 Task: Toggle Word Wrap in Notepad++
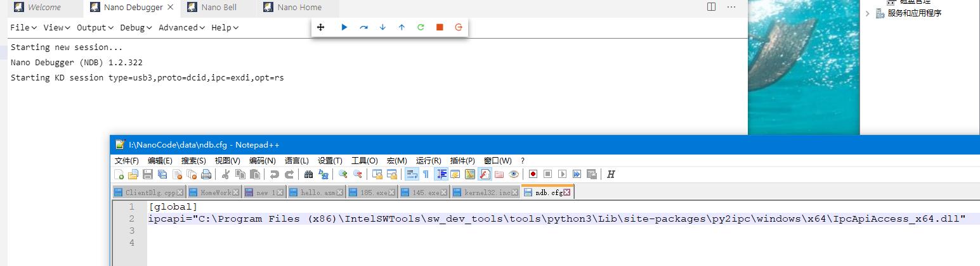(411, 174)
